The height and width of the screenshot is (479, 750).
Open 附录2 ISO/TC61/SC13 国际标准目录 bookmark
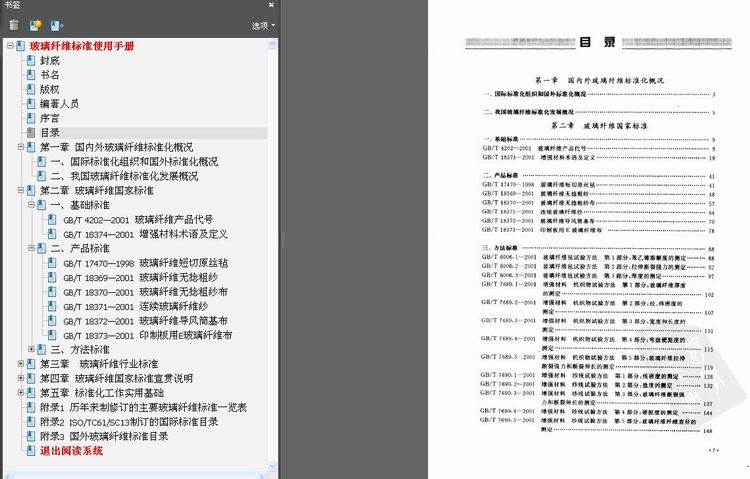(129, 422)
